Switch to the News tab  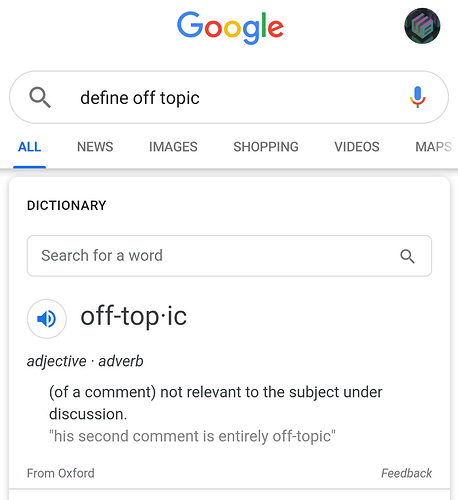point(95,147)
